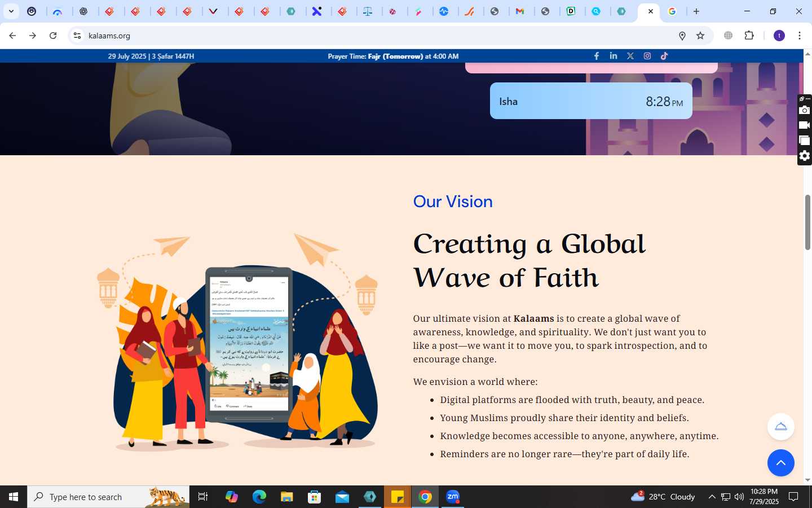The width and height of the screenshot is (812, 508).
Task: Click the scrollbar up arrow
Action: (x=807, y=54)
